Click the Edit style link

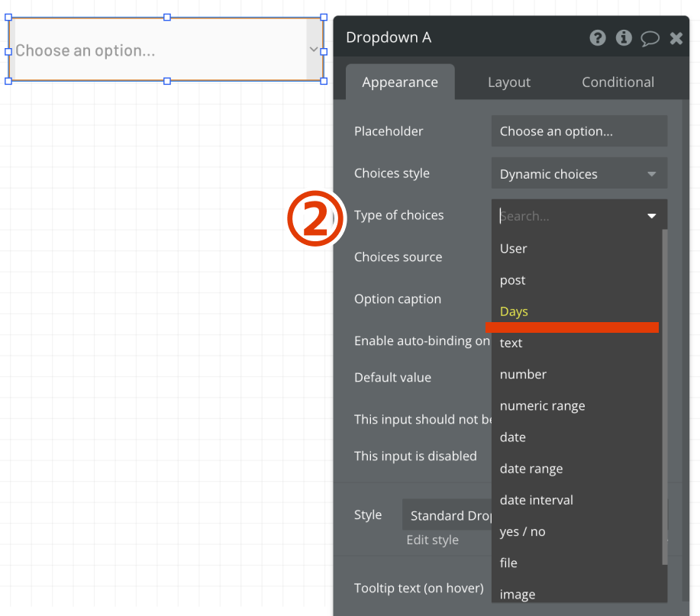point(432,540)
